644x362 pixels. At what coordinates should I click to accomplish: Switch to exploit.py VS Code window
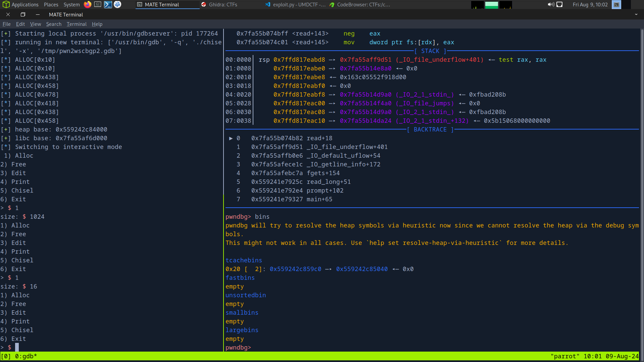[x=295, y=4]
